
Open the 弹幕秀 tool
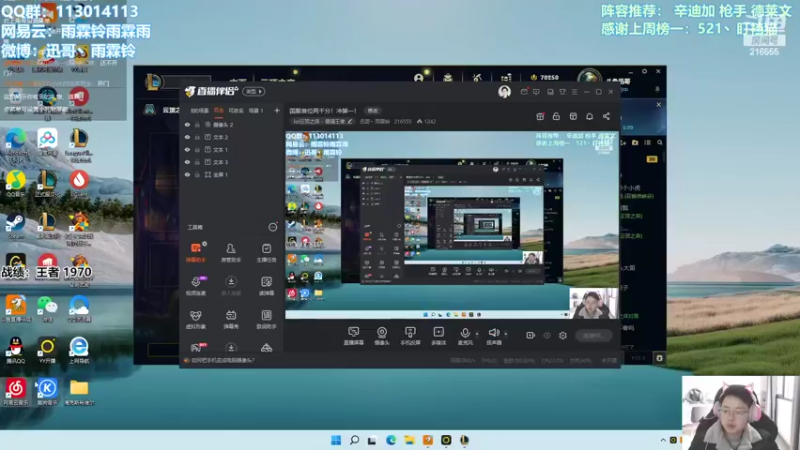pos(231,319)
